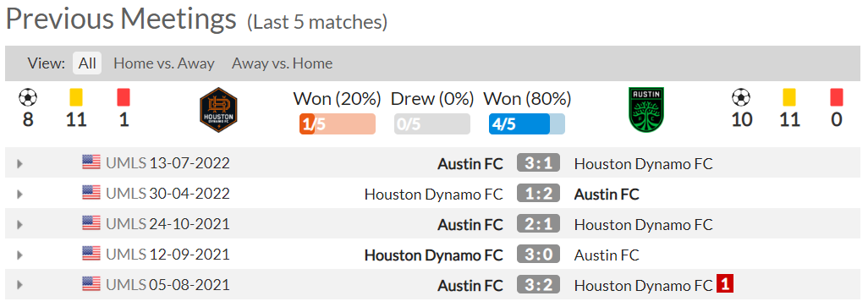
Task: Click the Houston Dynamo FC team logo
Action: tap(218, 108)
